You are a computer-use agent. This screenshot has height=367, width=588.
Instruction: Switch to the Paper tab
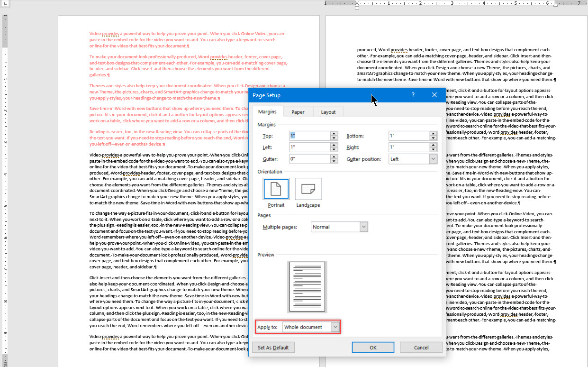click(x=298, y=112)
